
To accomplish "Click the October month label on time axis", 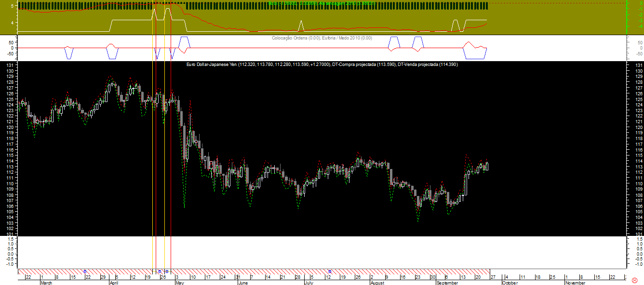I will click(x=510, y=283).
